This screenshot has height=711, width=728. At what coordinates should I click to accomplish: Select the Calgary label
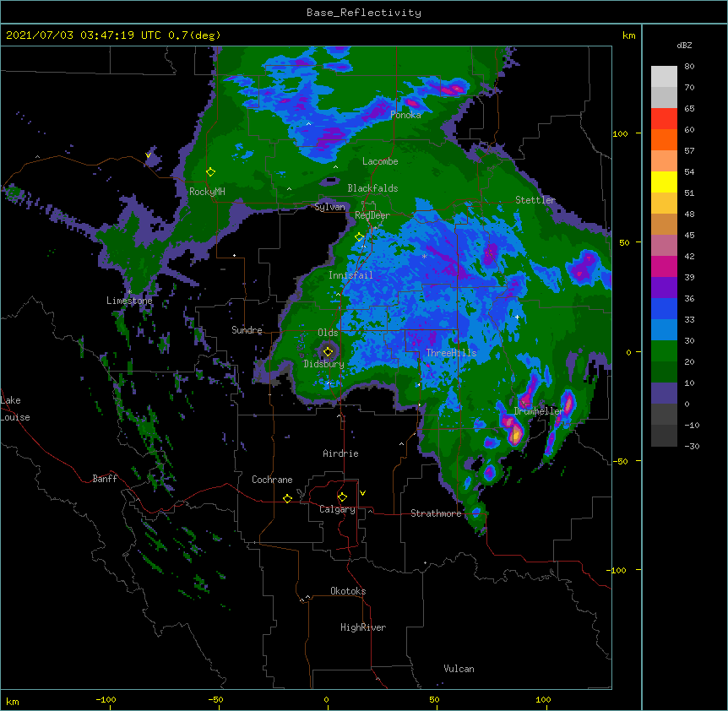pos(337,509)
